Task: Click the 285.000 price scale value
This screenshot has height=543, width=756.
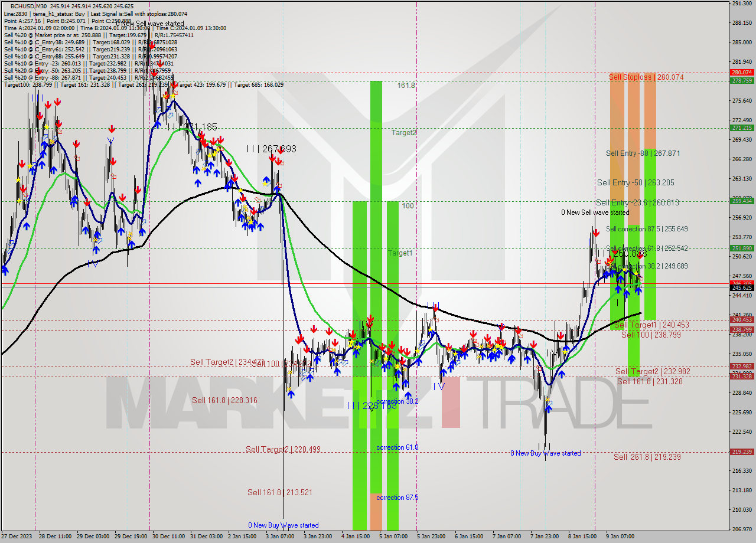Action: (x=741, y=42)
